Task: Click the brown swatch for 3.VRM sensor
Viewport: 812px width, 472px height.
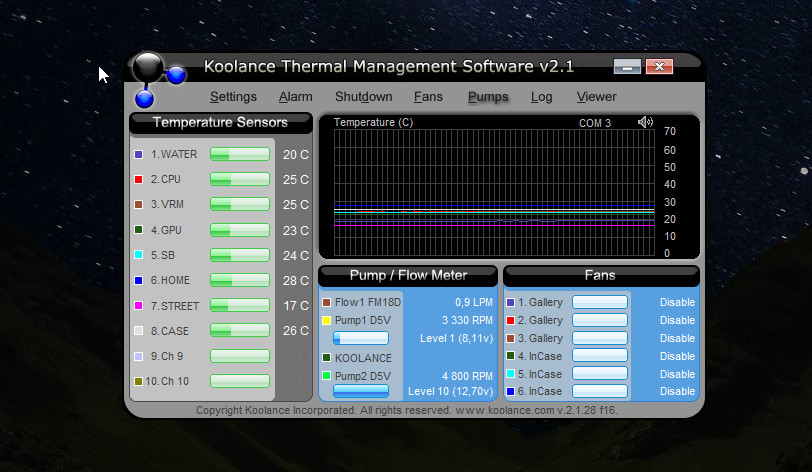Action: [138, 204]
